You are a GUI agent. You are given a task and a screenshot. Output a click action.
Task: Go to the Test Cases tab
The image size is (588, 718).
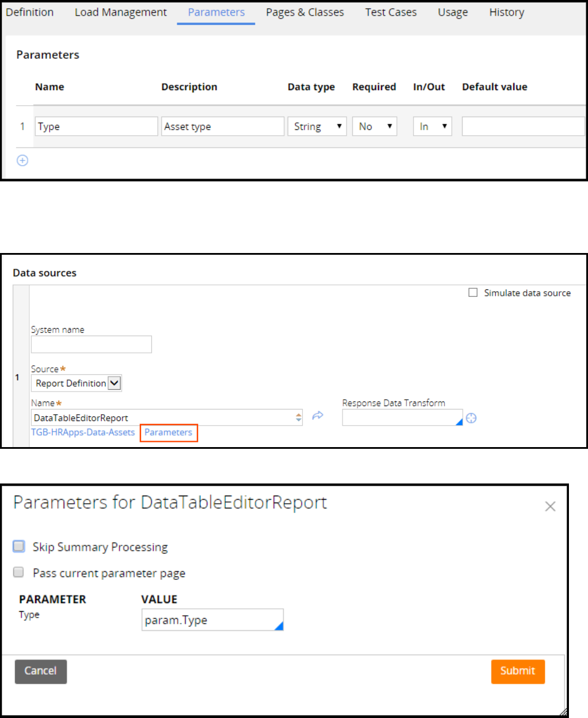[390, 12]
